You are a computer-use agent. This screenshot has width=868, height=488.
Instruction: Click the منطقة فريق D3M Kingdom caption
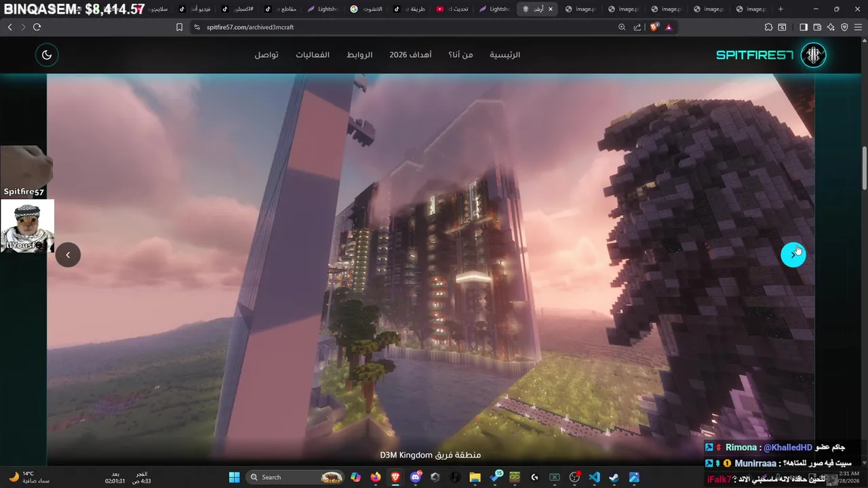[x=431, y=455]
